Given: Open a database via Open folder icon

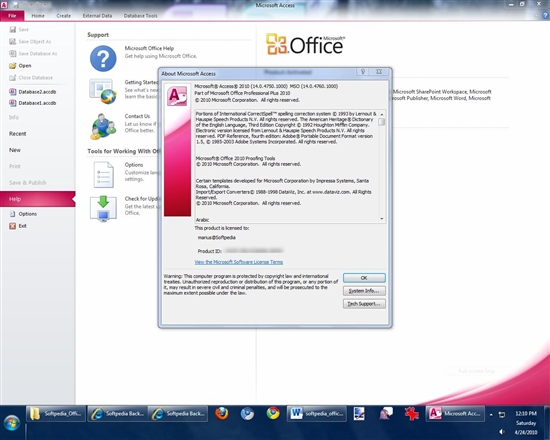Looking at the screenshot, I should coord(13,66).
